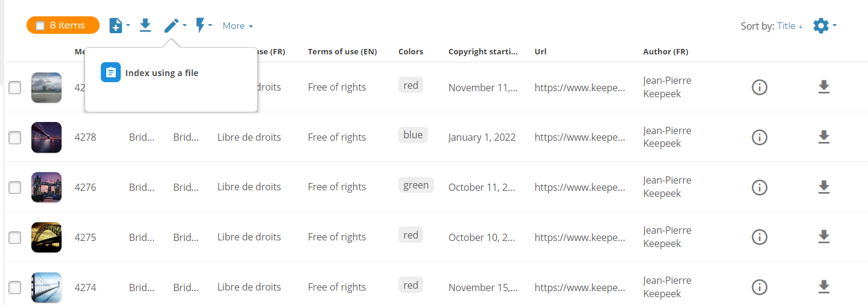Download item 4274 using row icon

tap(823, 287)
